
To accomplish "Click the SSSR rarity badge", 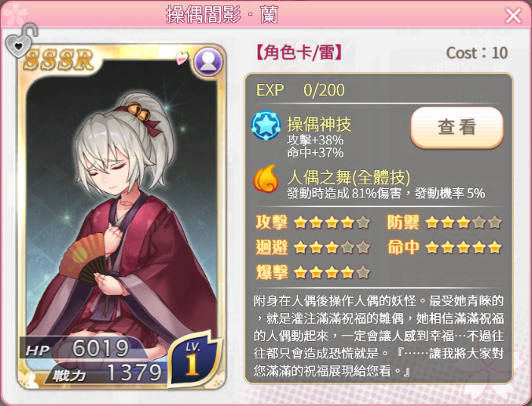I will tap(59, 60).
